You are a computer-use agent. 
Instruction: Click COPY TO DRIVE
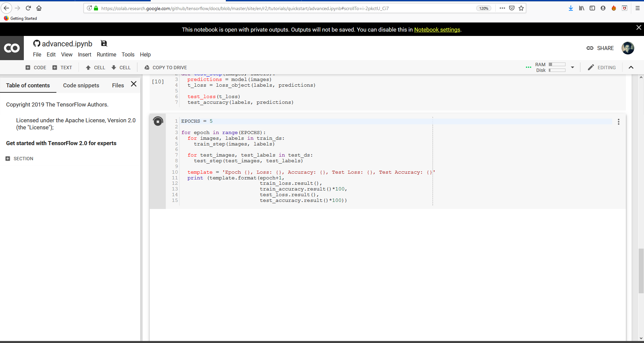[165, 67]
